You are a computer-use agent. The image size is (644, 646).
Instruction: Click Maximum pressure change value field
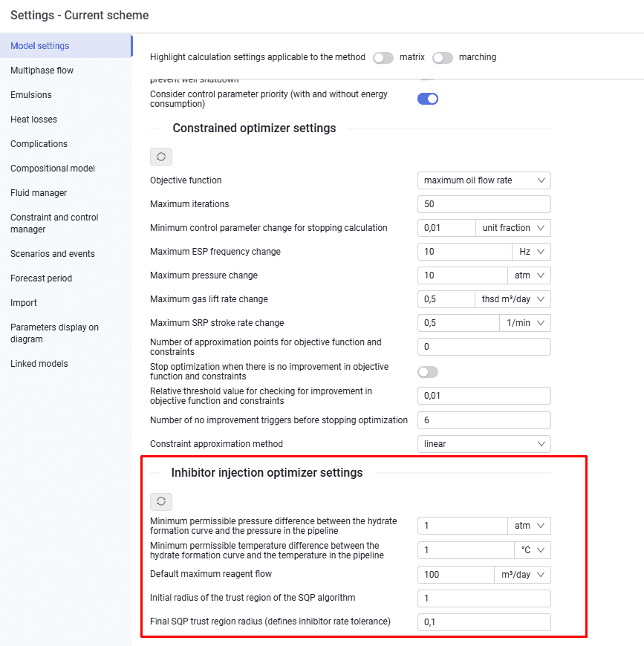coord(463,275)
